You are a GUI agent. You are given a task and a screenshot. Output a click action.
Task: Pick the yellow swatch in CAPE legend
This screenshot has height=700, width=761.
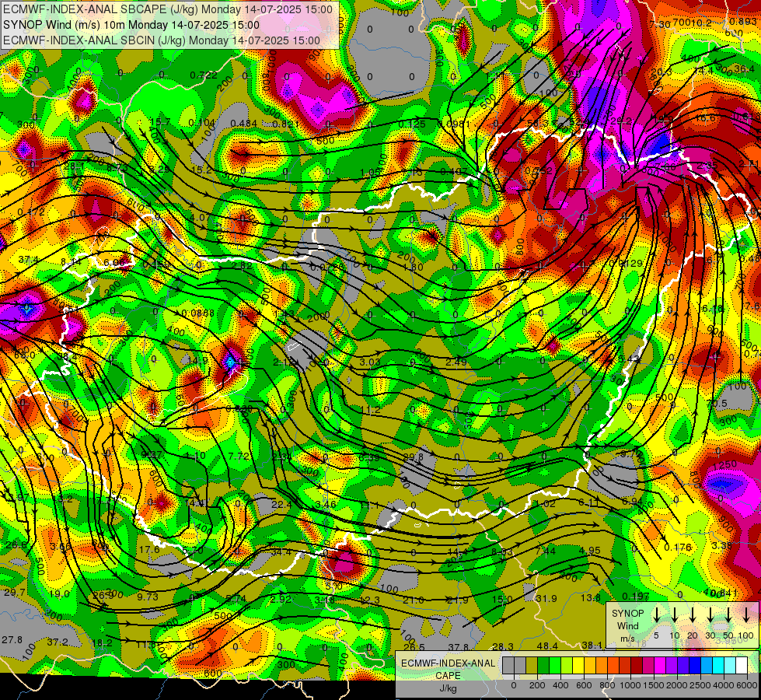tap(578, 666)
